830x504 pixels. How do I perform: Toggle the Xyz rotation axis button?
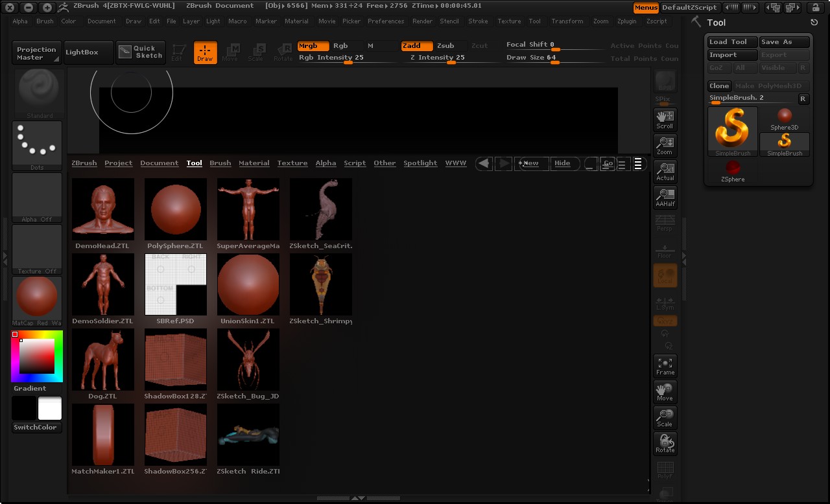click(665, 321)
